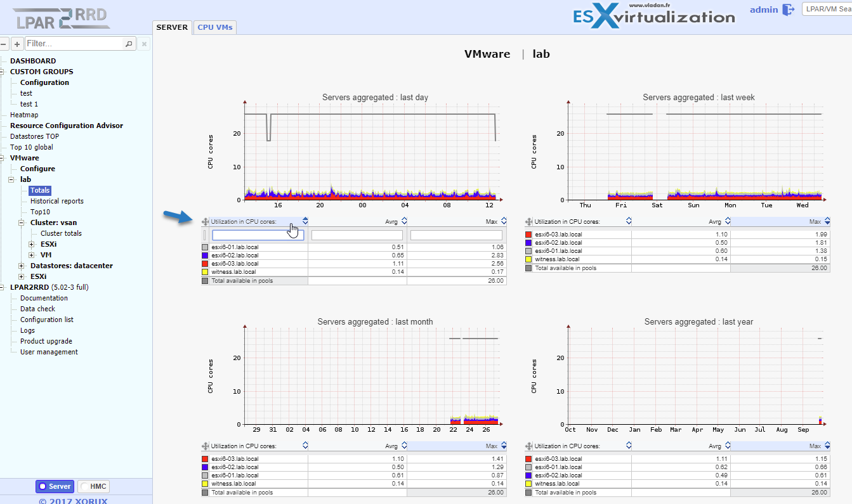The image size is (852, 504).
Task: Click move handle icon of last month table
Action: pos(205,446)
